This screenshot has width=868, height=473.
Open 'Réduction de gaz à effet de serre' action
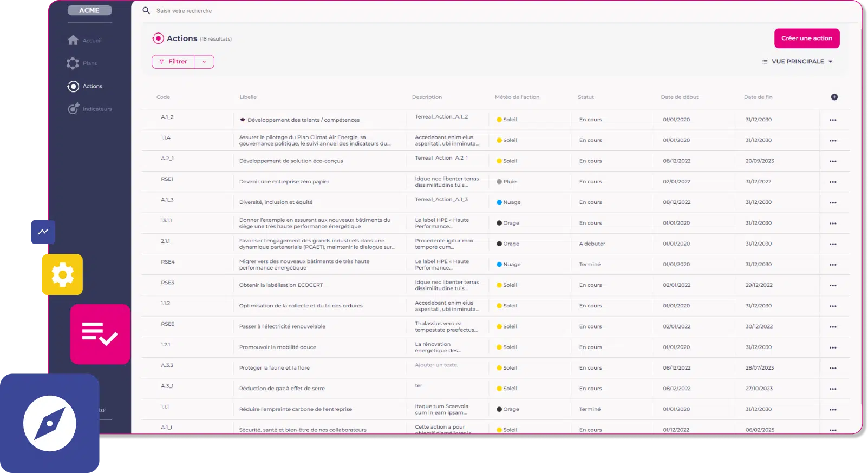pos(282,389)
